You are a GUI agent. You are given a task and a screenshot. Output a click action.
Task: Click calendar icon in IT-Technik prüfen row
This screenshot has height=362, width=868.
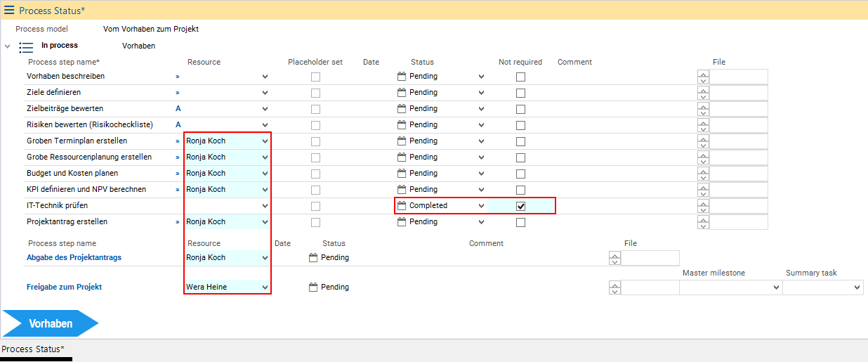pos(402,206)
